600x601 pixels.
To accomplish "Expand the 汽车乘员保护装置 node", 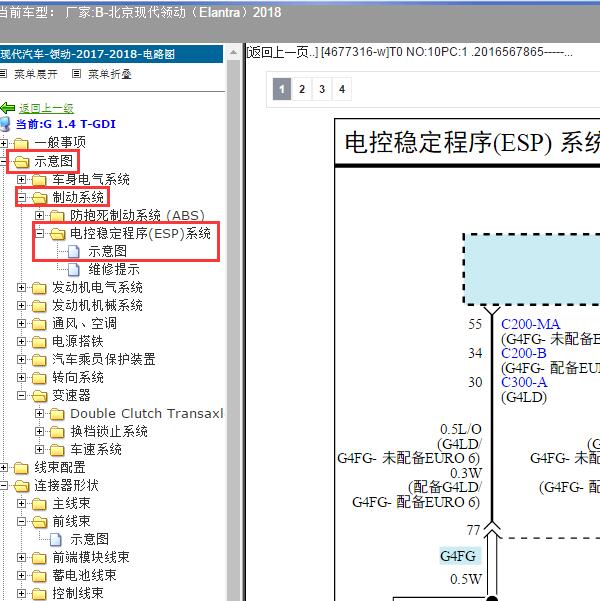I will pyautogui.click(x=21, y=360).
